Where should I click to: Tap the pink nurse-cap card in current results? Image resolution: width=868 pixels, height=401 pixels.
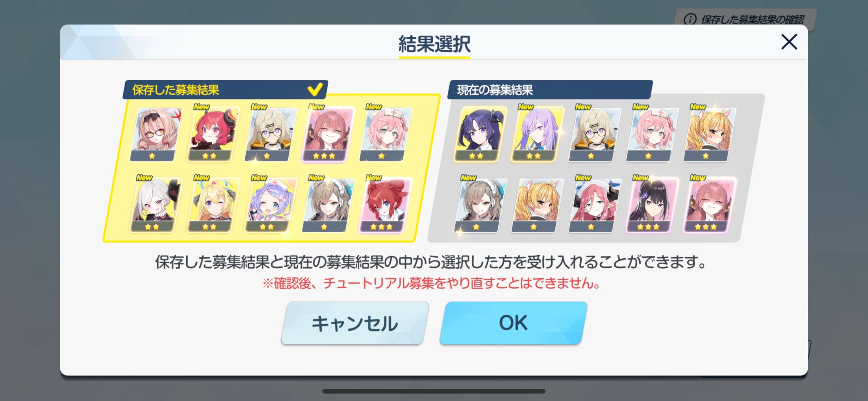pyautogui.click(x=650, y=135)
